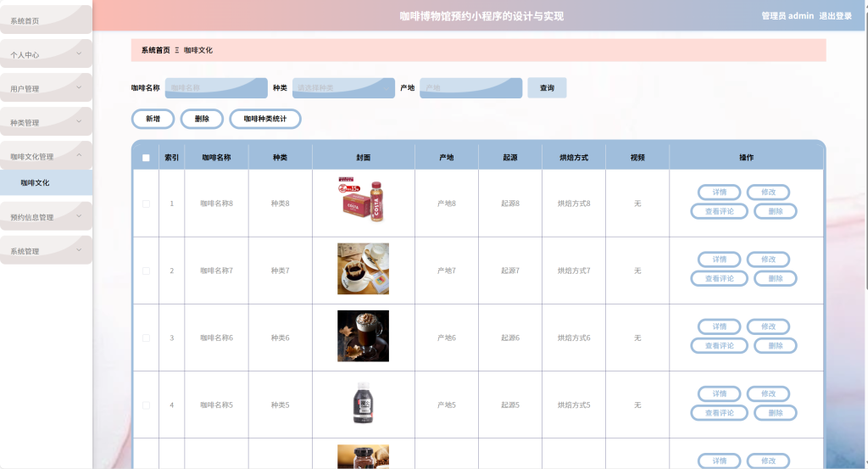Click 删除 for row 咖啡名称8
This screenshot has width=868, height=469.
coord(776,211)
